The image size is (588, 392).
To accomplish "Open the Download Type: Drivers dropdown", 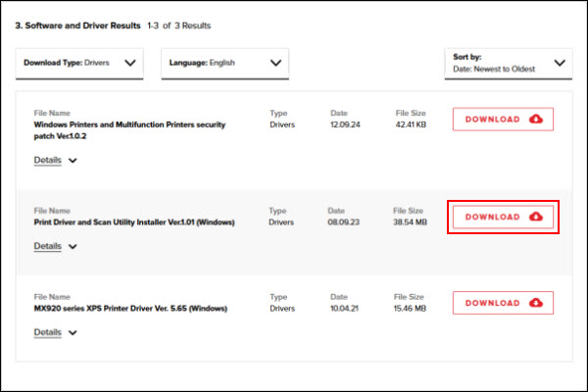I will pyautogui.click(x=78, y=63).
